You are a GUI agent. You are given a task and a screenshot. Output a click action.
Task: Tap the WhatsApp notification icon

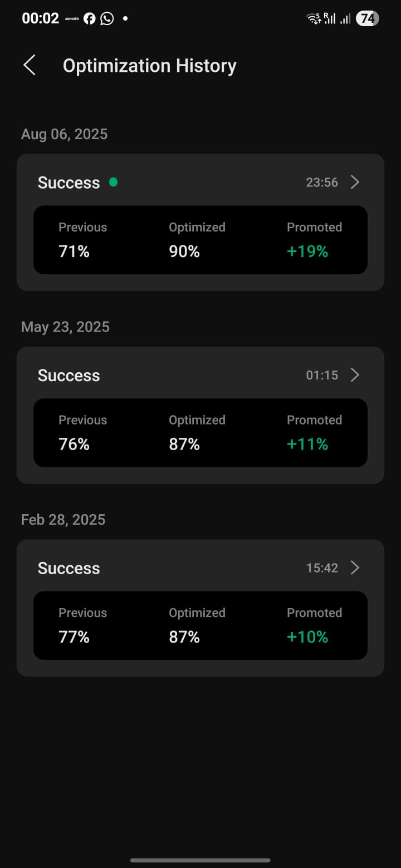pyautogui.click(x=107, y=19)
